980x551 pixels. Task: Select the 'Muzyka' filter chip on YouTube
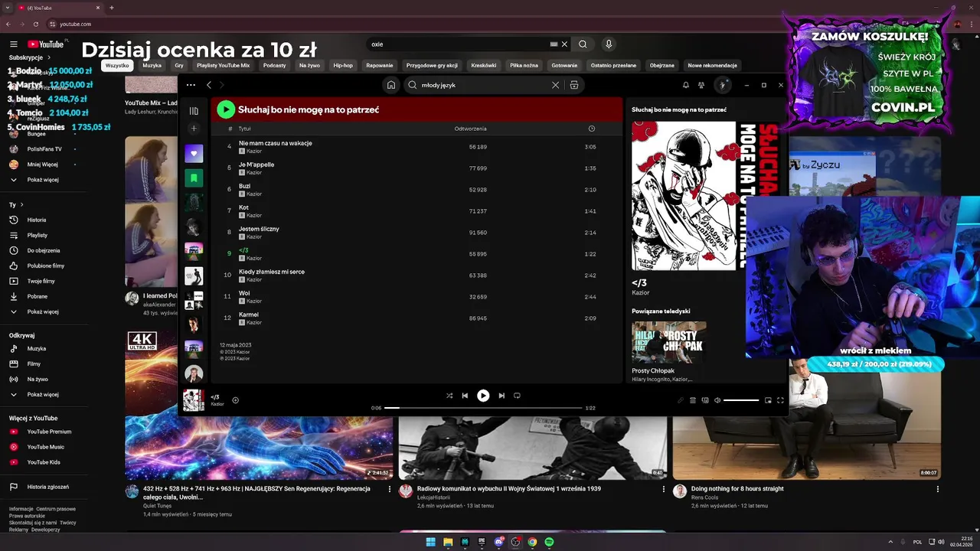[x=152, y=66]
